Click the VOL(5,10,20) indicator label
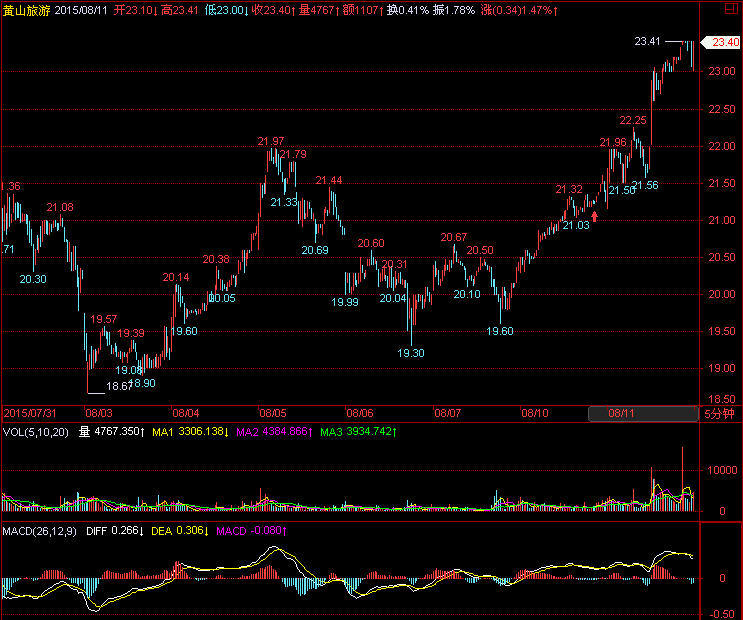The width and height of the screenshot is (743, 620). click(x=35, y=432)
